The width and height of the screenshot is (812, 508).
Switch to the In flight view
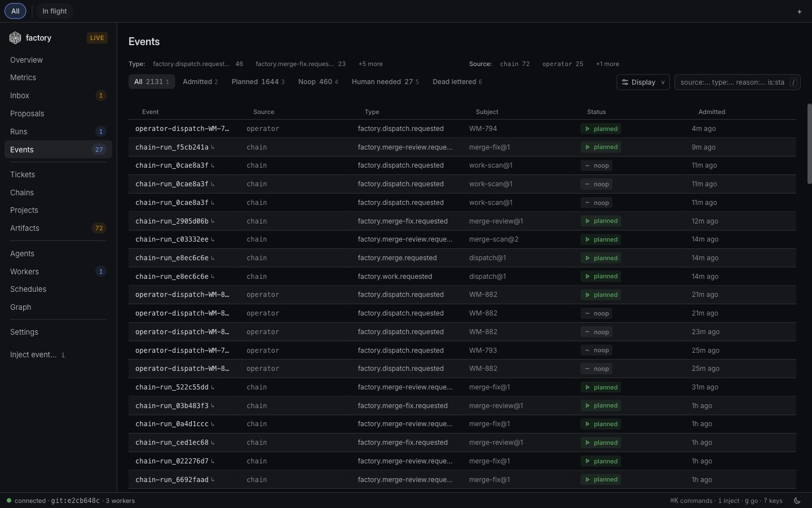(55, 11)
